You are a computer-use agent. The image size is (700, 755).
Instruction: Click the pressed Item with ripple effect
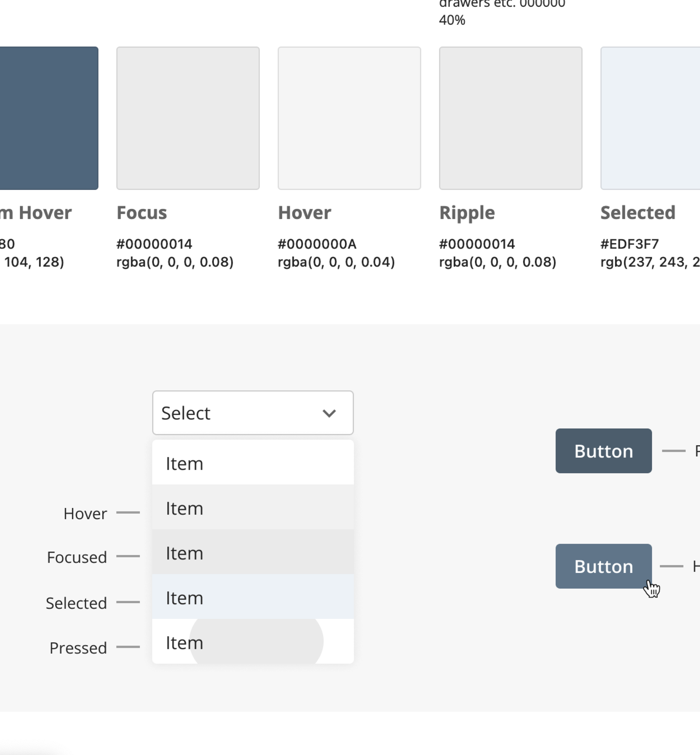click(x=253, y=642)
